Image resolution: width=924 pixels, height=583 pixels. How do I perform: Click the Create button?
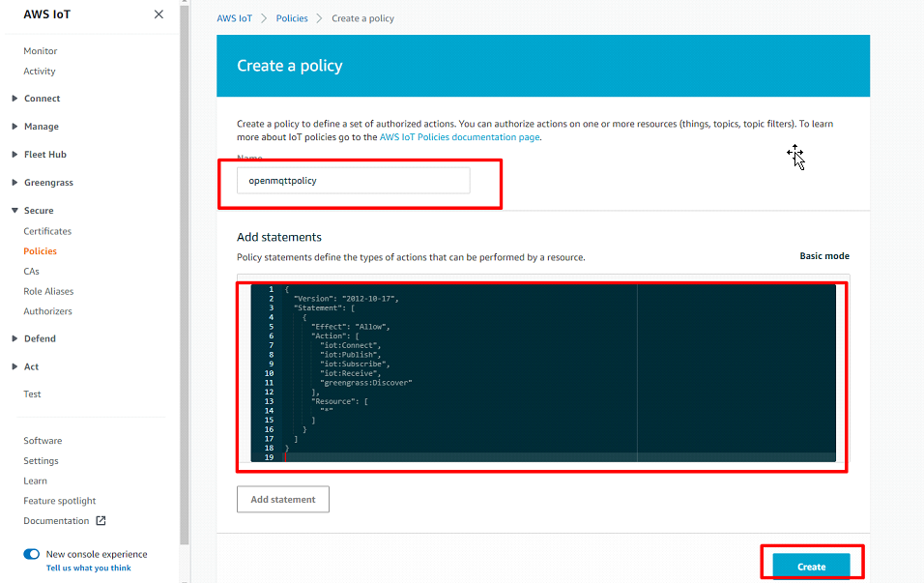coord(810,565)
